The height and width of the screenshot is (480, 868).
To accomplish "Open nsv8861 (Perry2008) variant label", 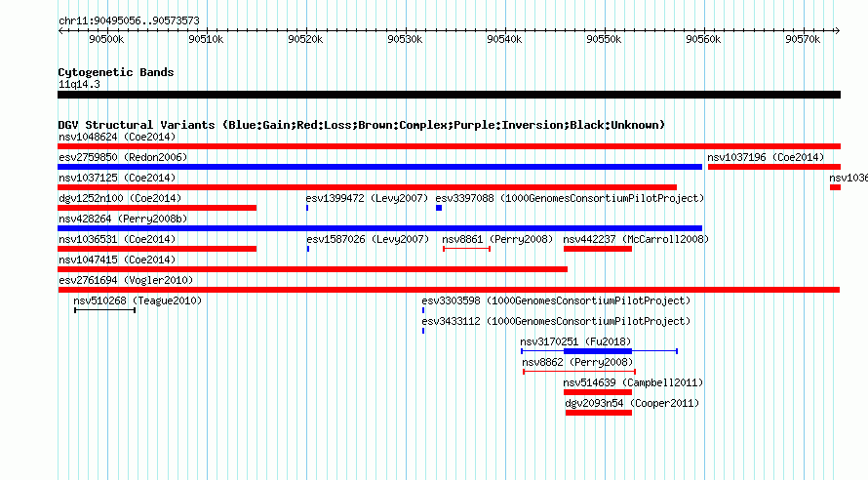I will (497, 239).
